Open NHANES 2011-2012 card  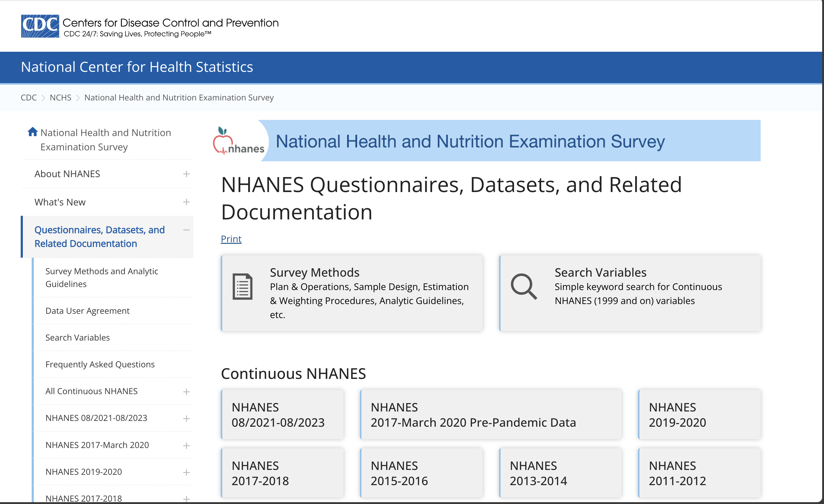[x=699, y=473]
